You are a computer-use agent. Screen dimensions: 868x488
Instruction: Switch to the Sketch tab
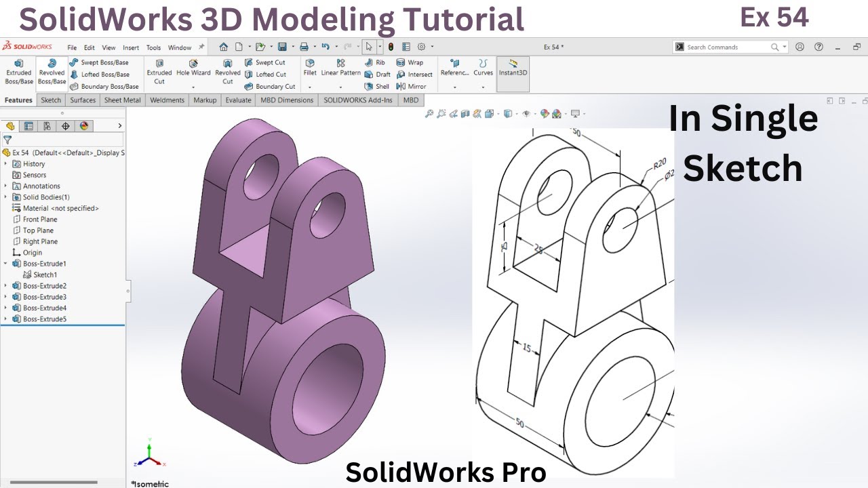click(x=51, y=100)
